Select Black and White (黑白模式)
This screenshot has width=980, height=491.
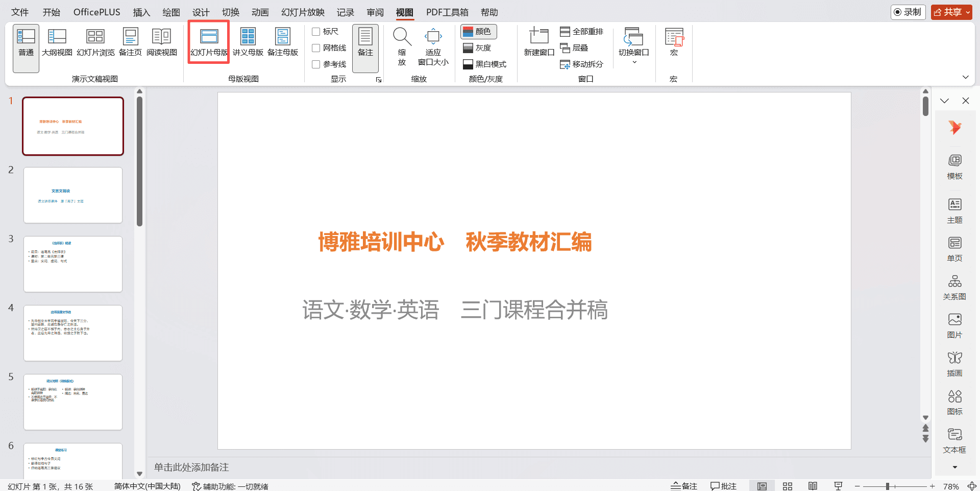point(484,64)
